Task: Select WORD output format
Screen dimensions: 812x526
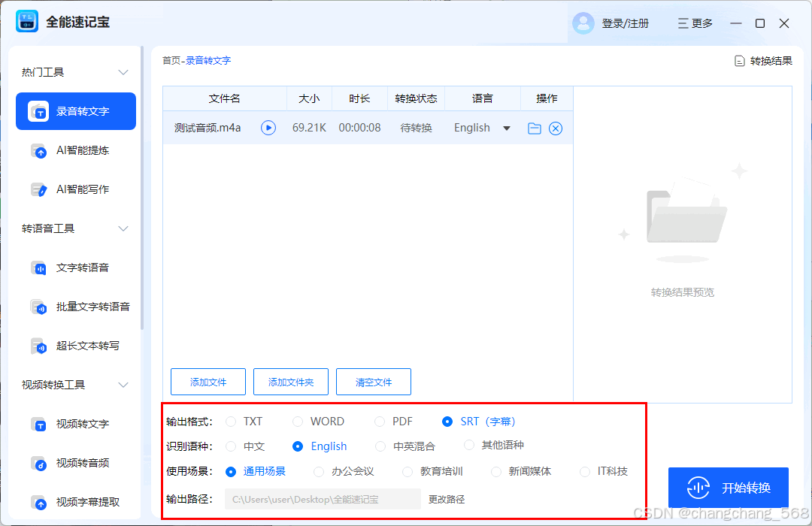Action: point(298,422)
